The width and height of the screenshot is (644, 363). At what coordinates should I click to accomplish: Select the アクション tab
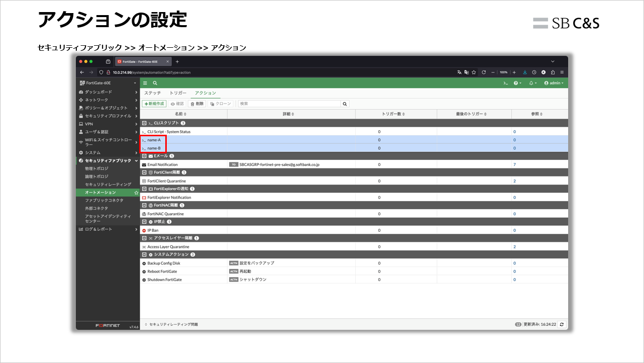click(205, 93)
